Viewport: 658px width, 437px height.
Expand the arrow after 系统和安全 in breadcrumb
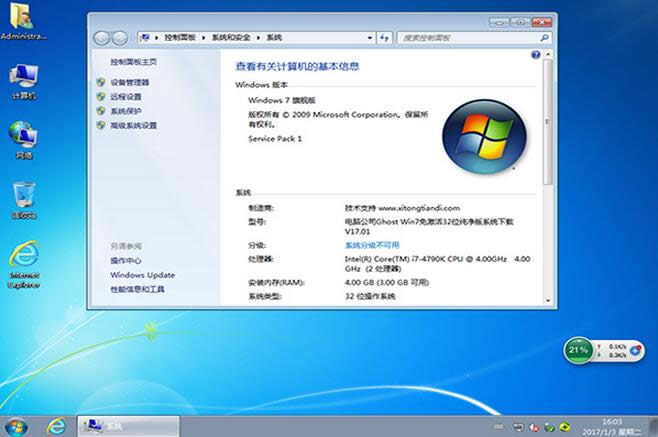point(258,38)
